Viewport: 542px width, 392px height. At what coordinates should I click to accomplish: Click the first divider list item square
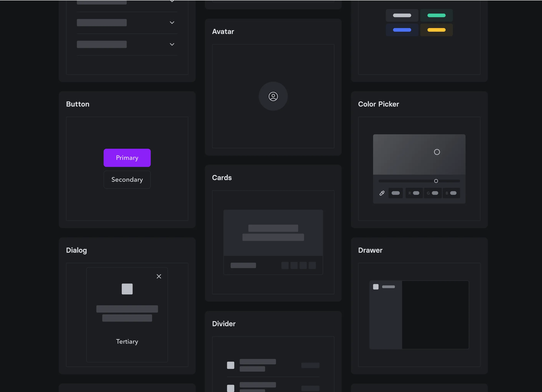pyautogui.click(x=231, y=365)
